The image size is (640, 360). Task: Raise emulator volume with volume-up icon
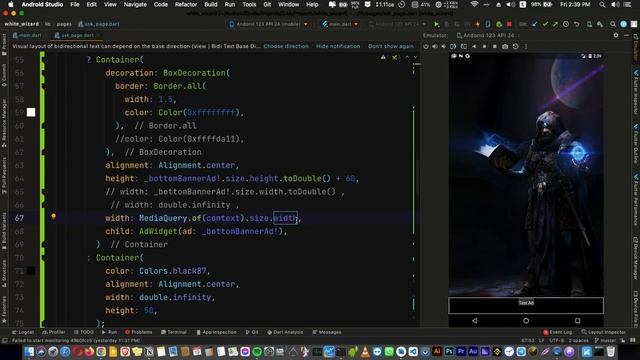tap(434, 47)
